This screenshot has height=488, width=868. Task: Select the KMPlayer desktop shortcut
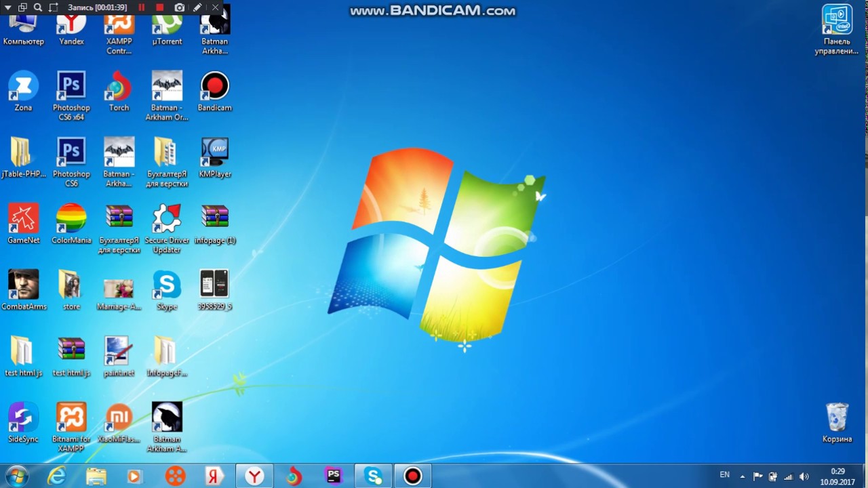214,158
